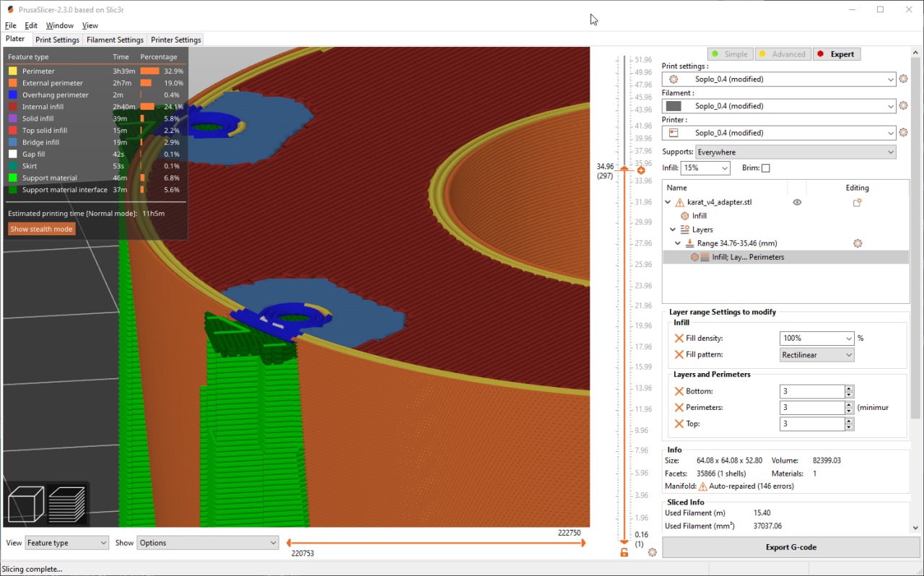The height and width of the screenshot is (576, 924).
Task: Toggle visibility eye of karat_v4_adapter.stl
Action: click(x=797, y=203)
